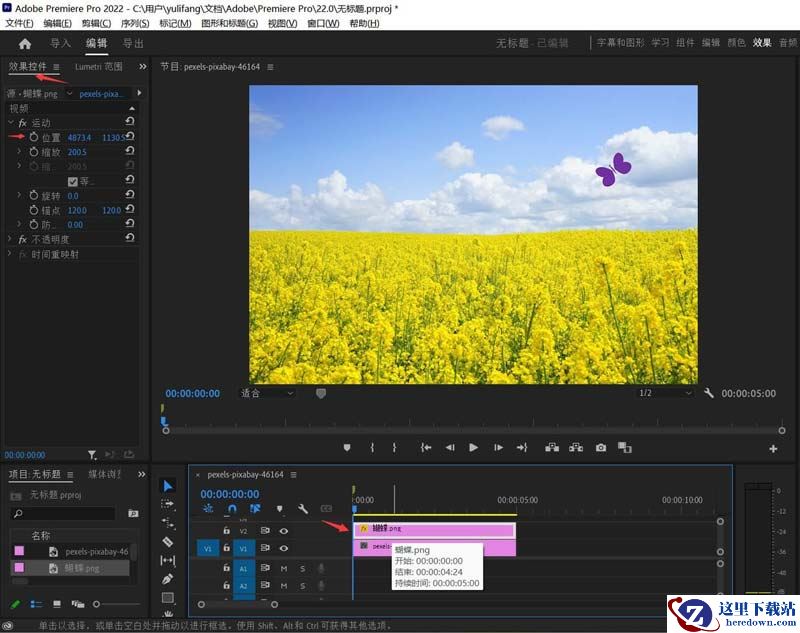Toggle V2 track output eye
The image size is (800, 633).
point(284,531)
